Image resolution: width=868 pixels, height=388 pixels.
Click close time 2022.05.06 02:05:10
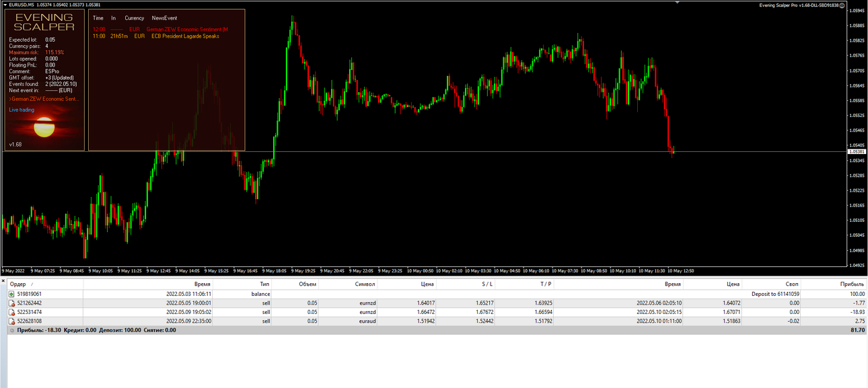pyautogui.click(x=659, y=303)
